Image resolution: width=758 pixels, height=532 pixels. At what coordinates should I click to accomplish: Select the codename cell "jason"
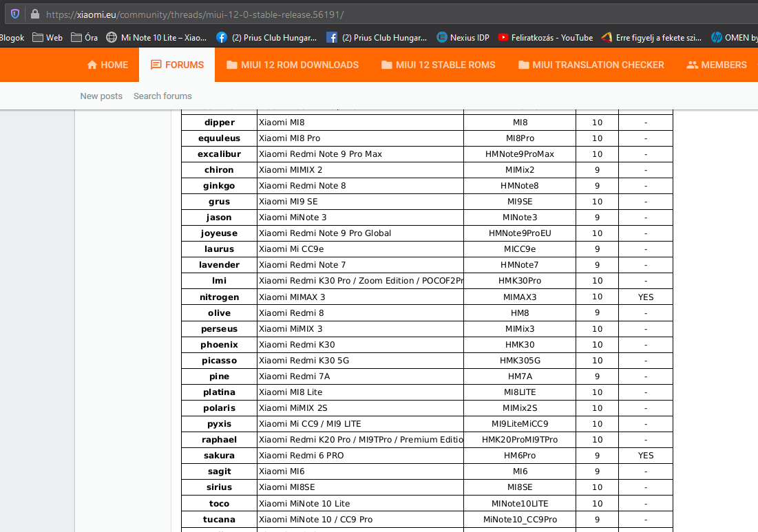click(x=220, y=217)
